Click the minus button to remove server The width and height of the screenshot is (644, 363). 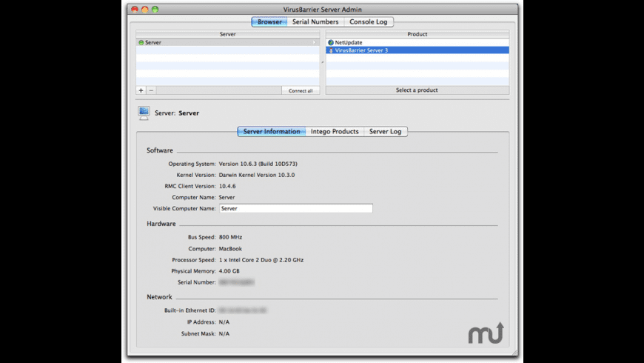[x=151, y=90]
